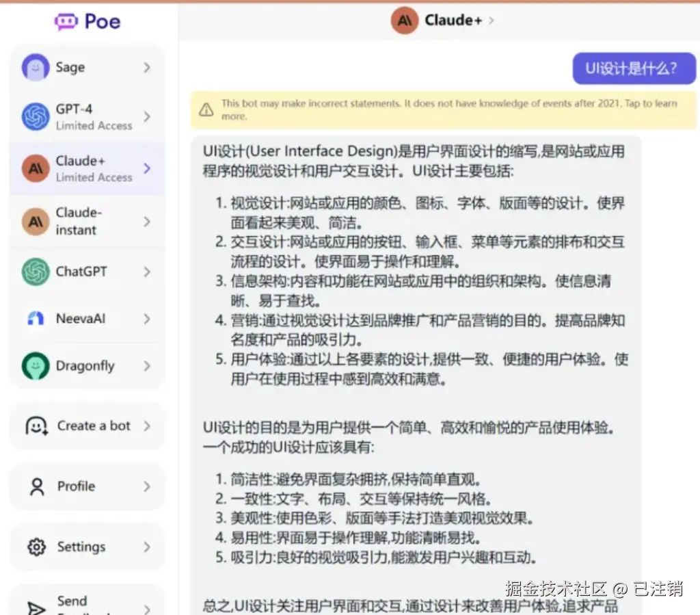Click the Settings gear icon
This screenshot has width=700, height=615.
(x=37, y=547)
